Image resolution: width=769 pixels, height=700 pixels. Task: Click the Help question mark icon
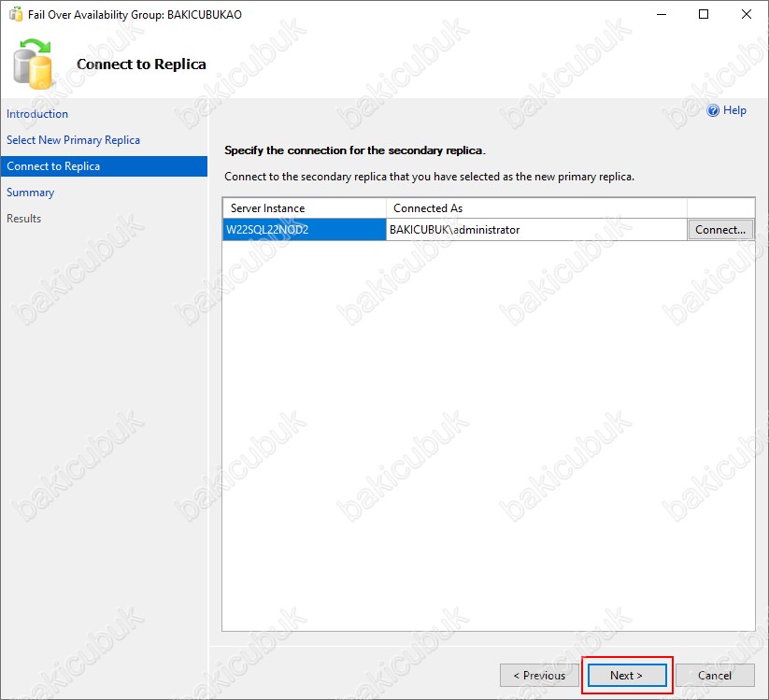[x=713, y=110]
